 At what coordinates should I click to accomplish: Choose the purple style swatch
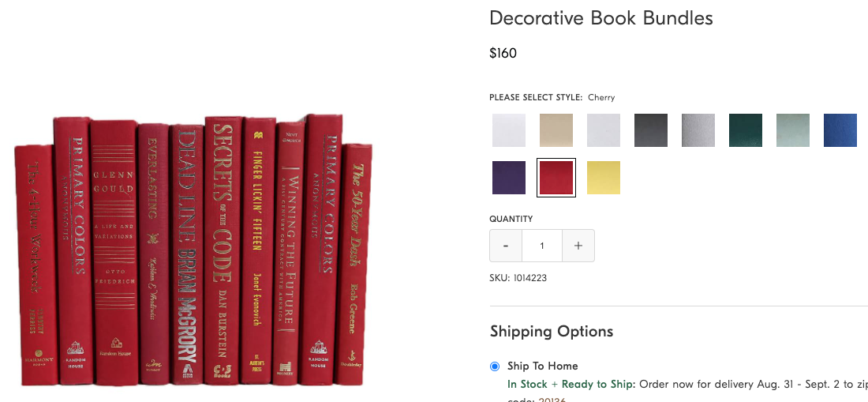(509, 178)
